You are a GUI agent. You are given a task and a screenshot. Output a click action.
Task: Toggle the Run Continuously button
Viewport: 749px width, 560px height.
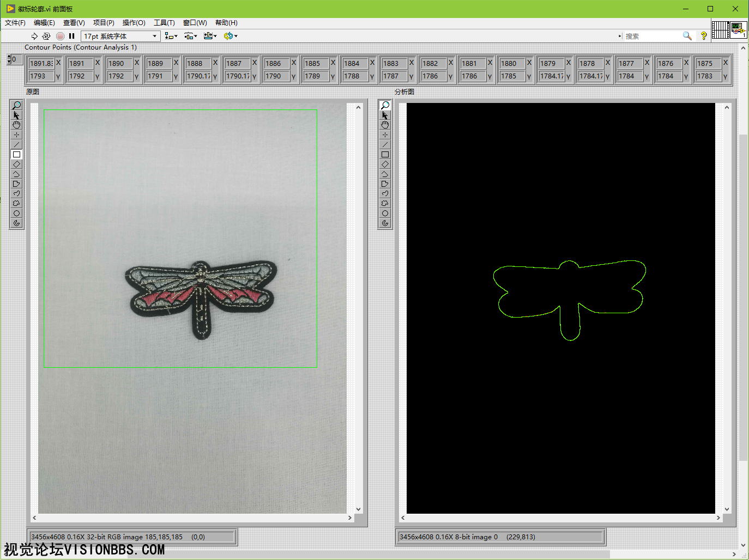tap(46, 36)
